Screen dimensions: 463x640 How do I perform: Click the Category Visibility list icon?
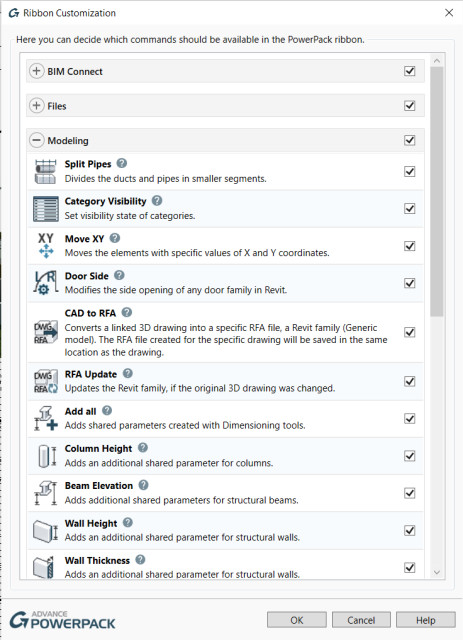45,209
